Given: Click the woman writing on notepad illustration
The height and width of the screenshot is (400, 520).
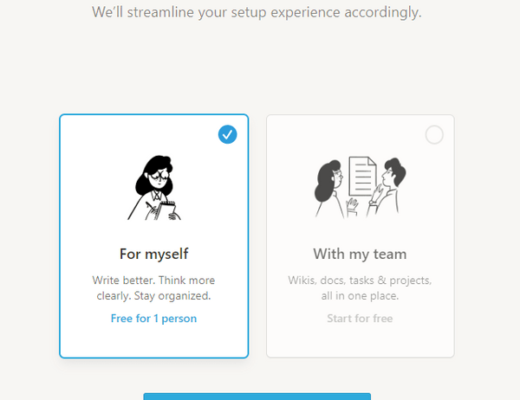Looking at the screenshot, I should tap(154, 187).
